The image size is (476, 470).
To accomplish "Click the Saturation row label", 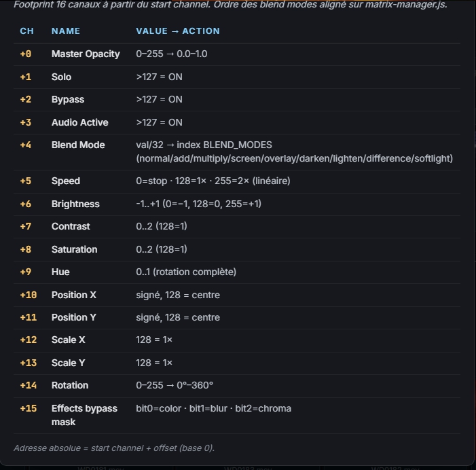I will [x=75, y=249].
